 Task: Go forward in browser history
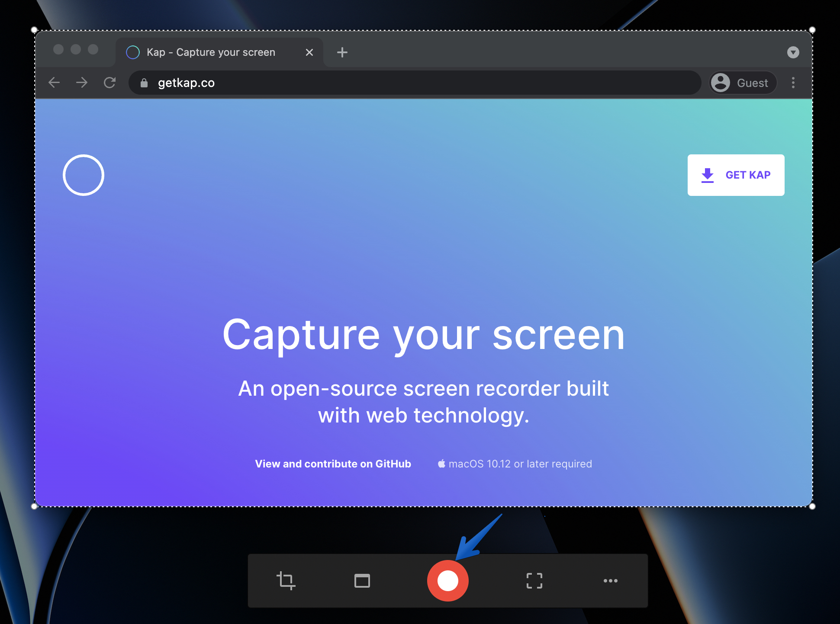tap(82, 82)
